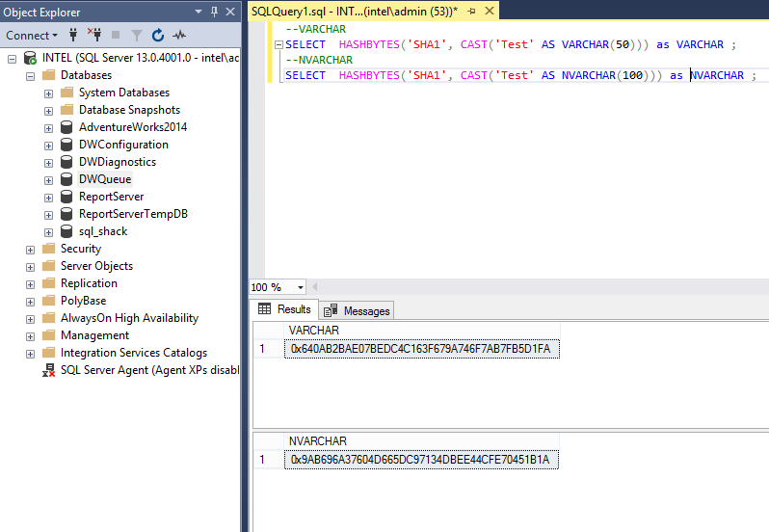Click the Connect Object Explorer plug icon
The height and width of the screenshot is (532, 769).
click(73, 36)
